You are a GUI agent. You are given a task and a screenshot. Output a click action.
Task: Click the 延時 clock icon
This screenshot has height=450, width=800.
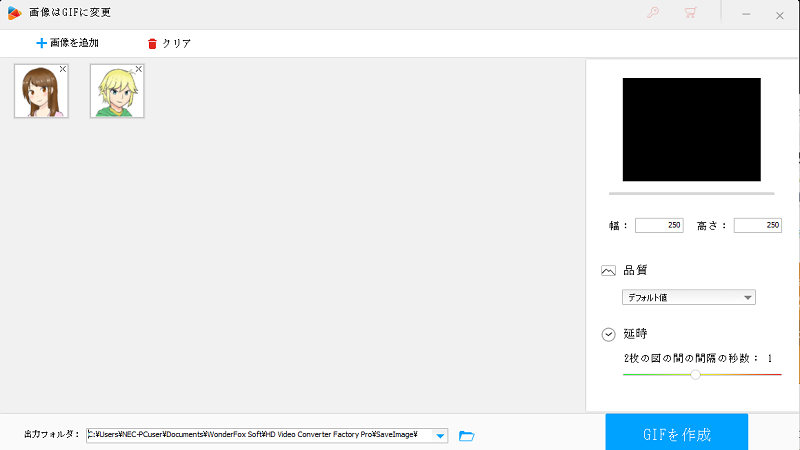click(608, 334)
